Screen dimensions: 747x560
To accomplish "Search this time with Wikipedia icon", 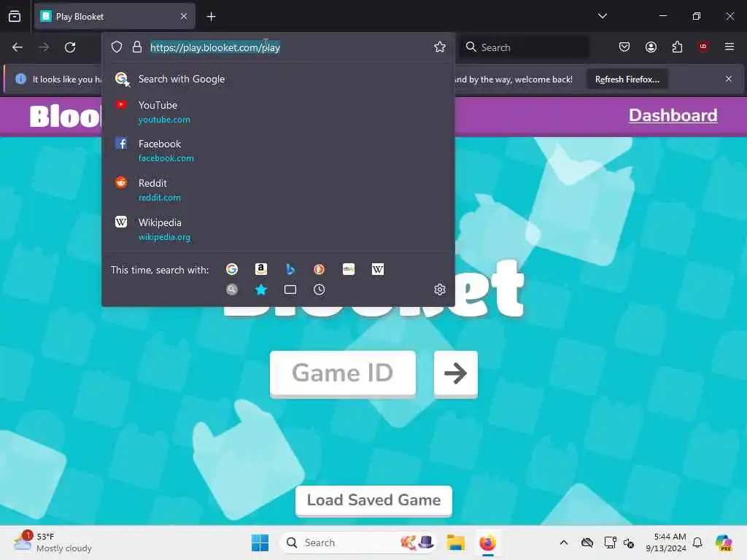I will pos(378,270).
